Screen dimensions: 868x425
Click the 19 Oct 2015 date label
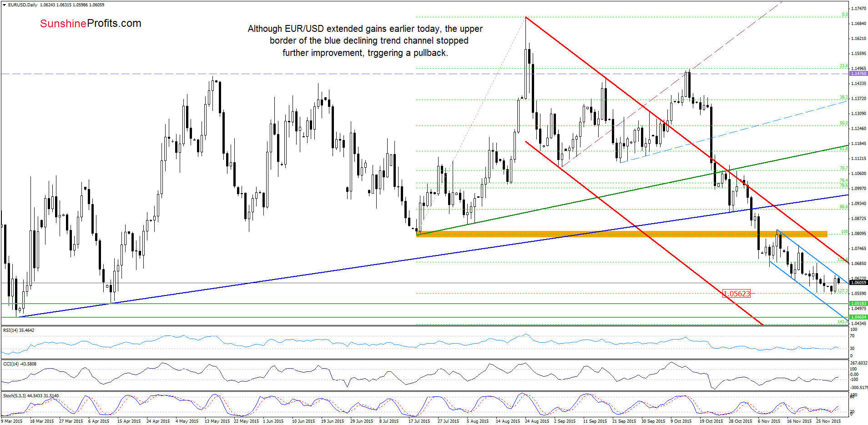[711, 421]
